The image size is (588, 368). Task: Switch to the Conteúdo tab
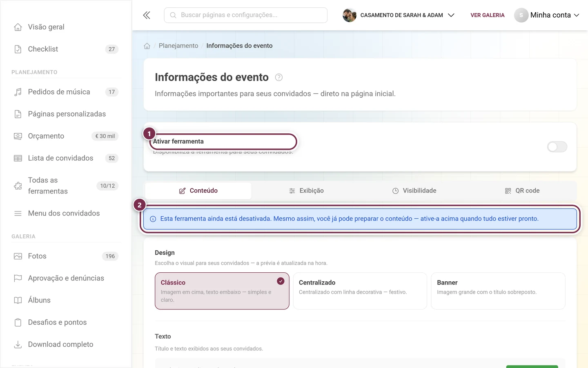(198, 191)
